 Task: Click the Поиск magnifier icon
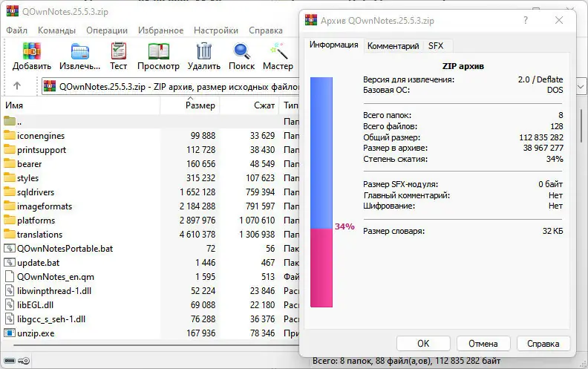(241, 51)
